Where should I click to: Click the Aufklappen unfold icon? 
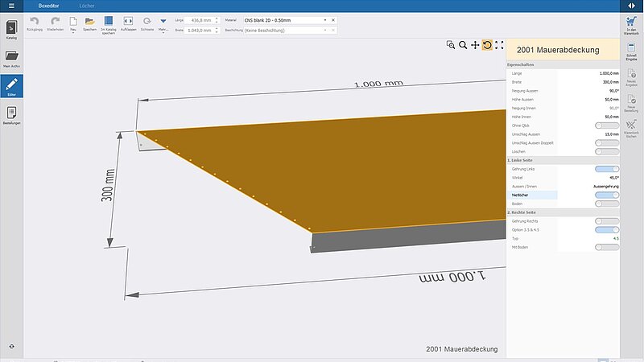129,20
